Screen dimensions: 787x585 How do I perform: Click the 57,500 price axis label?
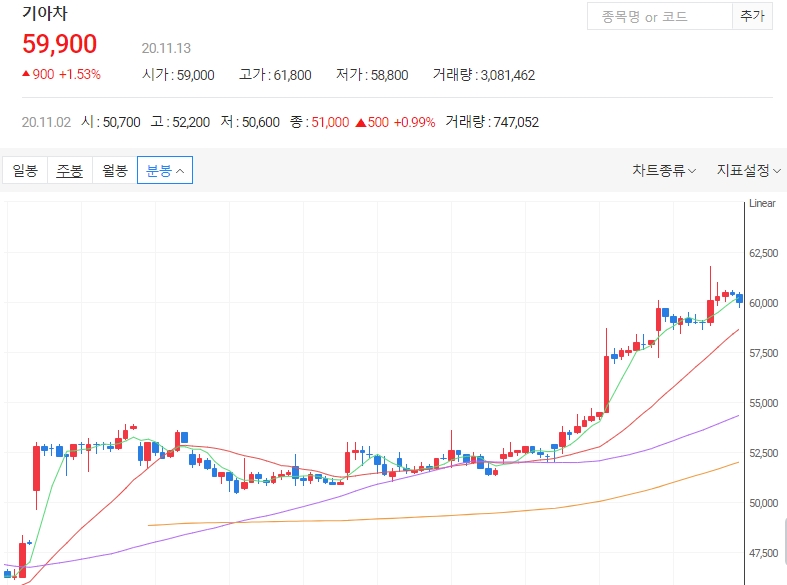(763, 353)
